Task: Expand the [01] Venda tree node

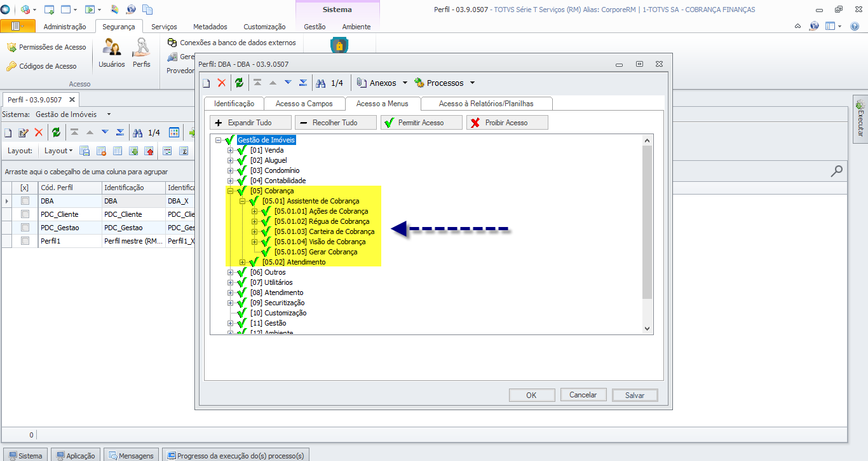Action: point(231,150)
